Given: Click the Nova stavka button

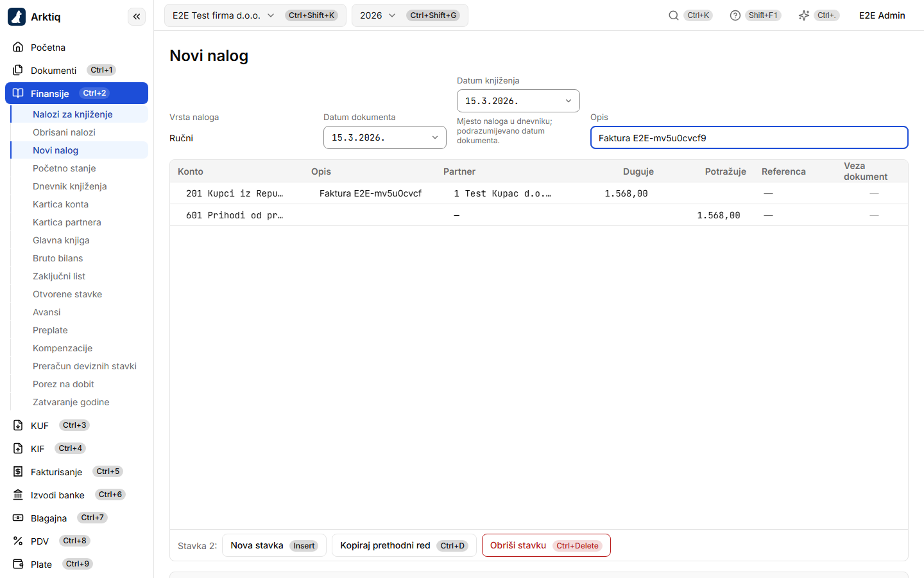Looking at the screenshot, I should pyautogui.click(x=274, y=545).
